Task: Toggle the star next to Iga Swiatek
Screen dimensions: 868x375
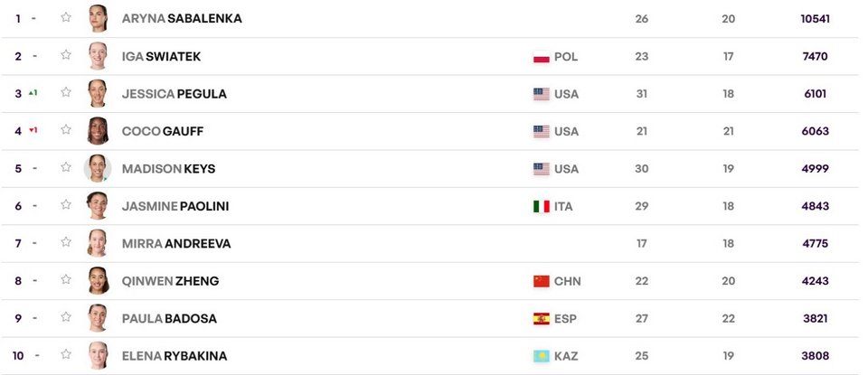Action: (x=66, y=55)
